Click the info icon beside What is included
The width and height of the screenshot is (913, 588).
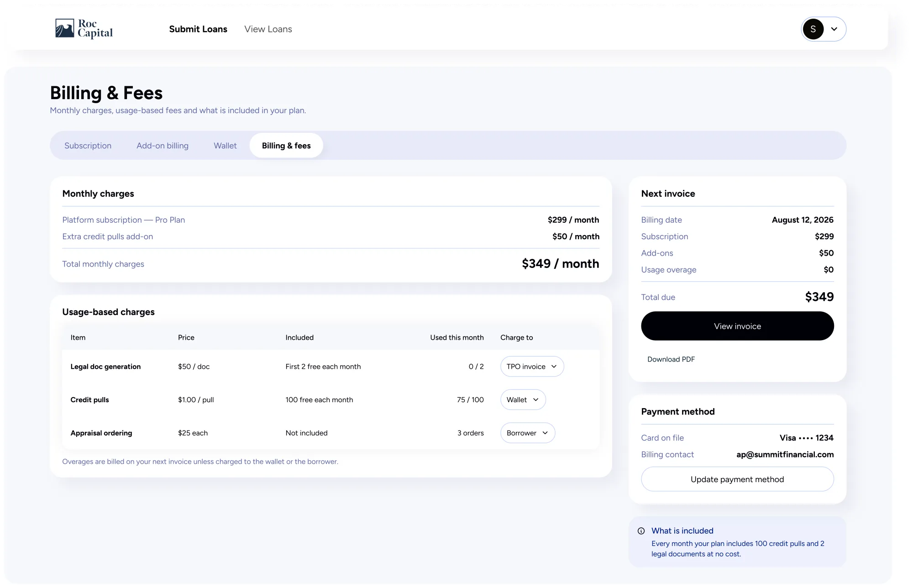pos(641,531)
